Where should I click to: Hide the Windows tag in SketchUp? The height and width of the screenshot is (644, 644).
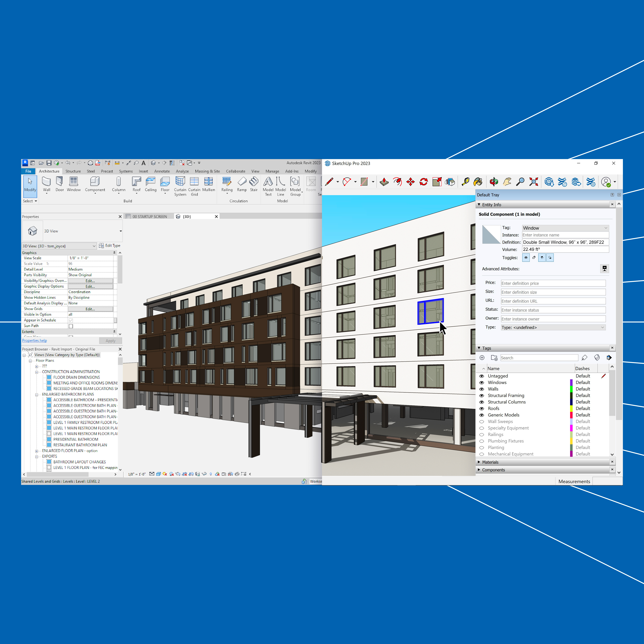(x=482, y=382)
